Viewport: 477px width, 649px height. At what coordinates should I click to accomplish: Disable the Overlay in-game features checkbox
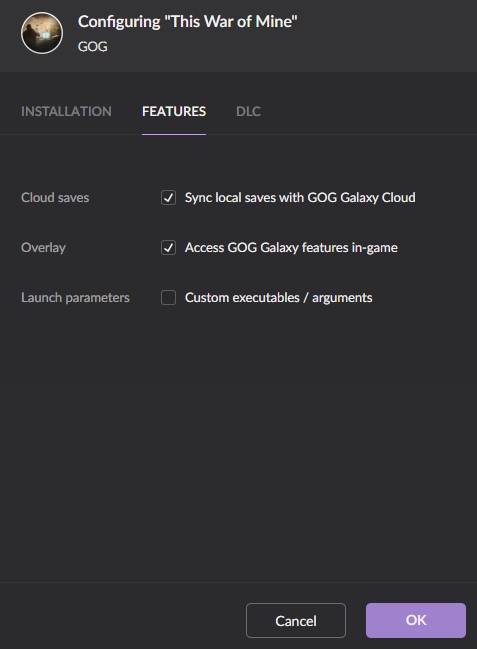(x=169, y=248)
